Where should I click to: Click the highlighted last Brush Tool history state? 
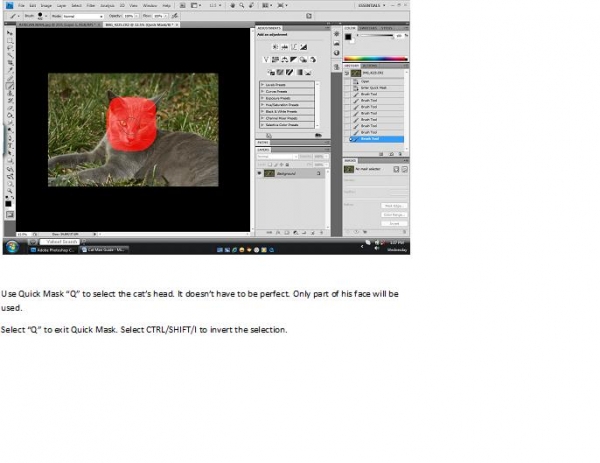click(377, 139)
